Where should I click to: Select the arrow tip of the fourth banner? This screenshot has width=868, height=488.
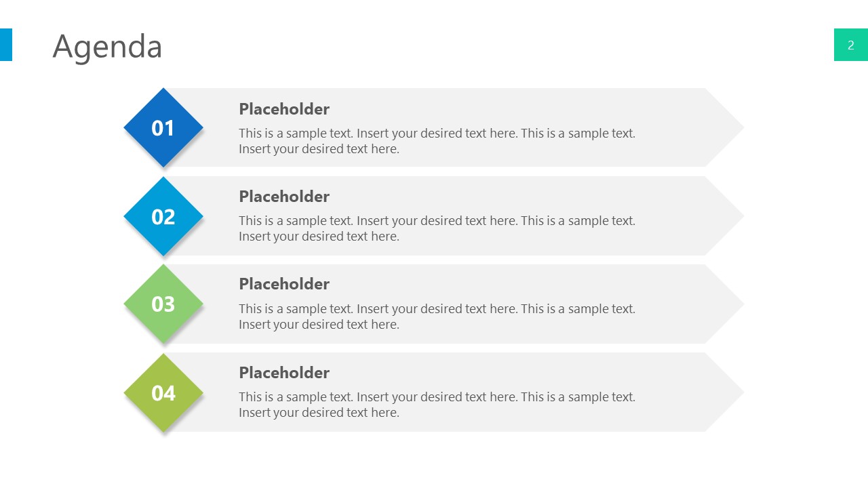pos(727,392)
